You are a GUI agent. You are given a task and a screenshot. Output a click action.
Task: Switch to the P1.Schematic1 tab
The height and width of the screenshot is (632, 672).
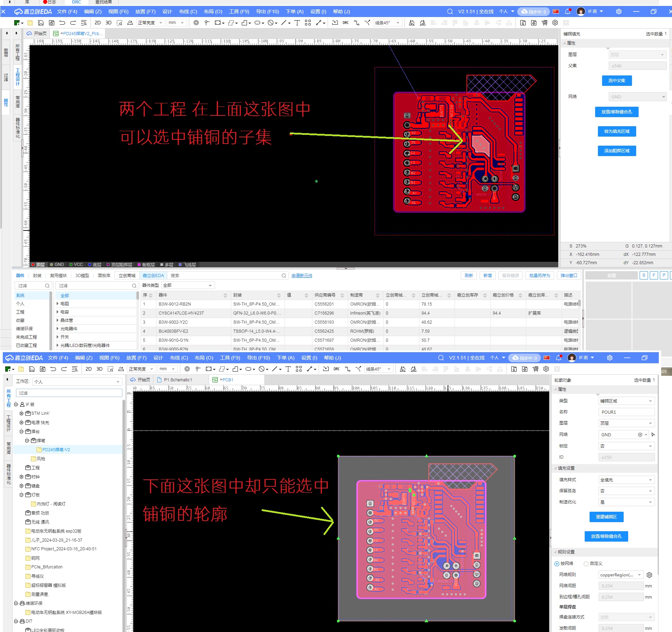tap(178, 380)
